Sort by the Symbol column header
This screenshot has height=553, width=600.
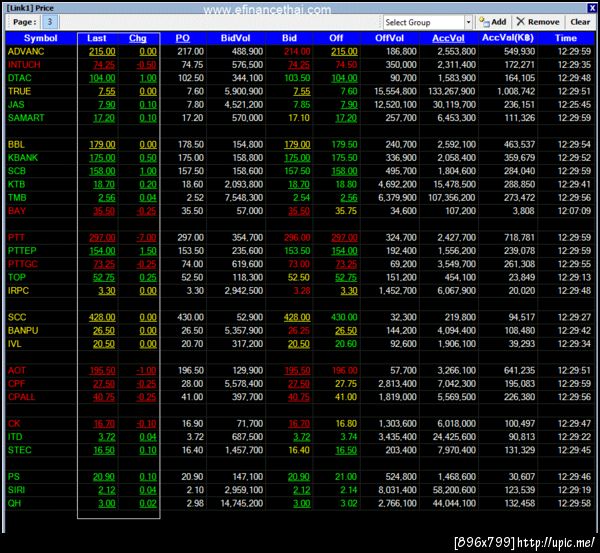[x=41, y=38]
